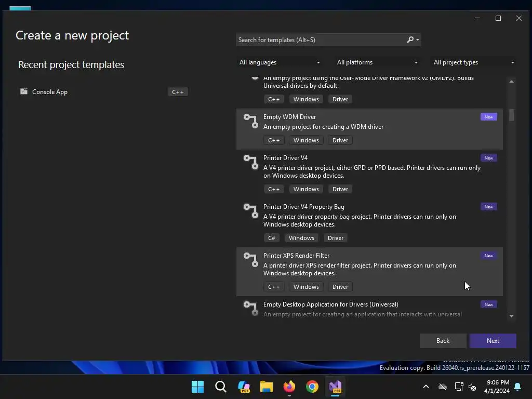Image resolution: width=532 pixels, height=399 pixels.
Task: Click the search magnifier icon in templates box
Action: tap(410, 39)
